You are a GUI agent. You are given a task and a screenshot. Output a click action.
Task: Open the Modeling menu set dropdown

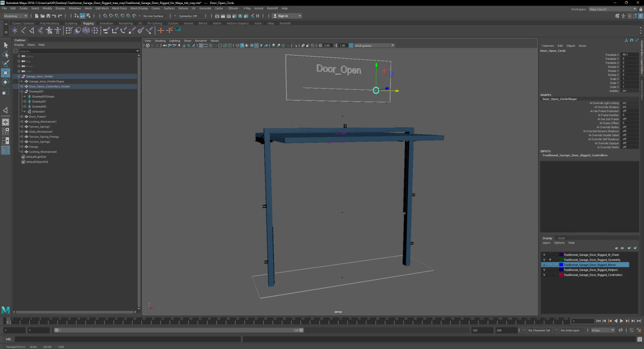tap(16, 16)
